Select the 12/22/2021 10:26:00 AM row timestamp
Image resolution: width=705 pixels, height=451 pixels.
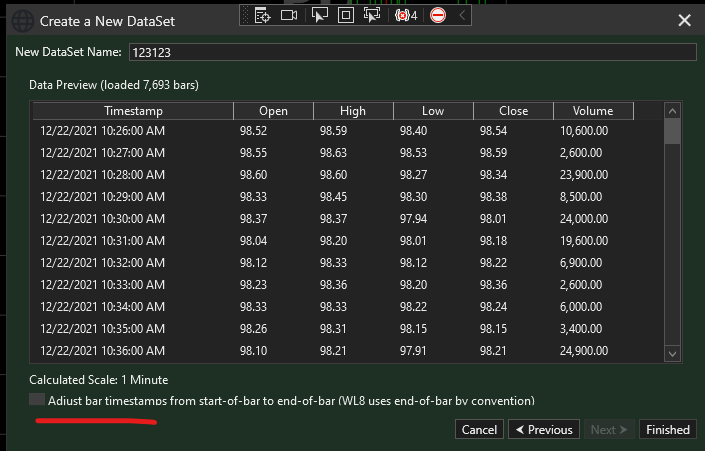tap(103, 131)
